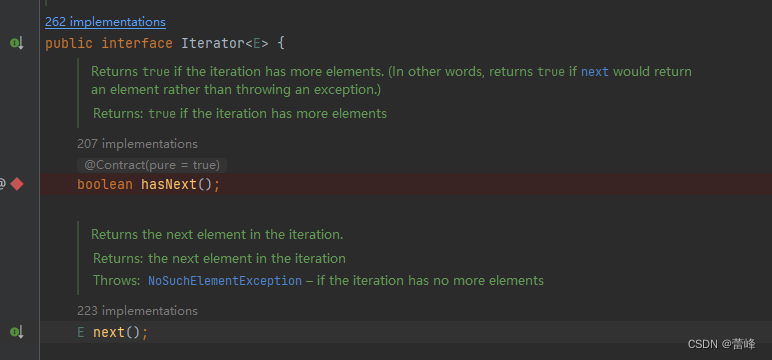Click the type parameter E in Iterator<E>
The height and width of the screenshot is (360, 772).
257,43
